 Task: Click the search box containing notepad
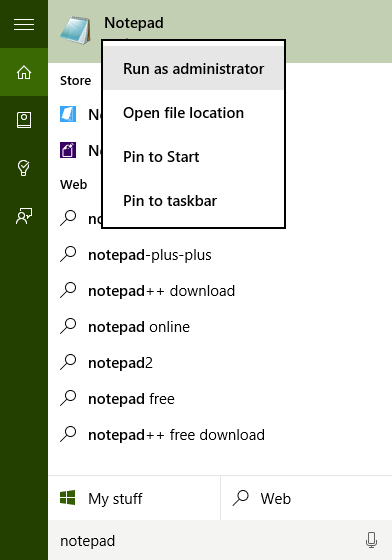point(220,540)
